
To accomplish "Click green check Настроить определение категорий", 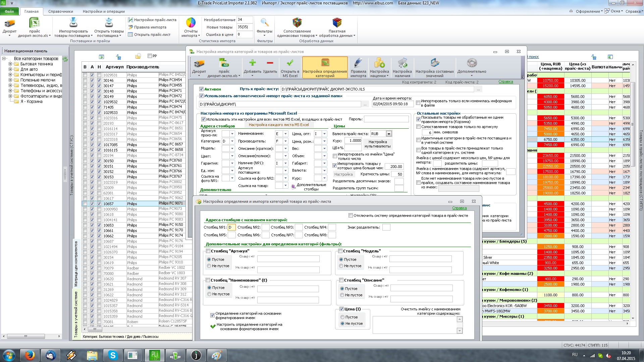I will tap(213, 326).
